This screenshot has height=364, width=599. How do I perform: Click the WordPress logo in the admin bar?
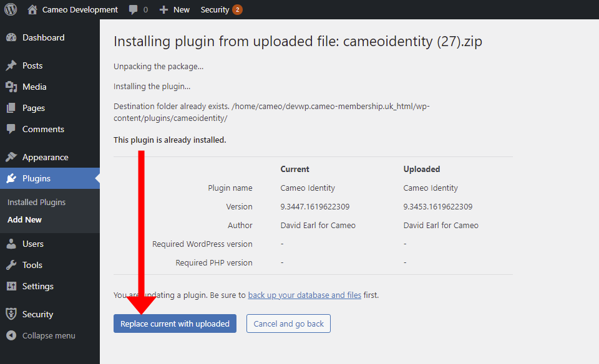pyautogui.click(x=11, y=9)
